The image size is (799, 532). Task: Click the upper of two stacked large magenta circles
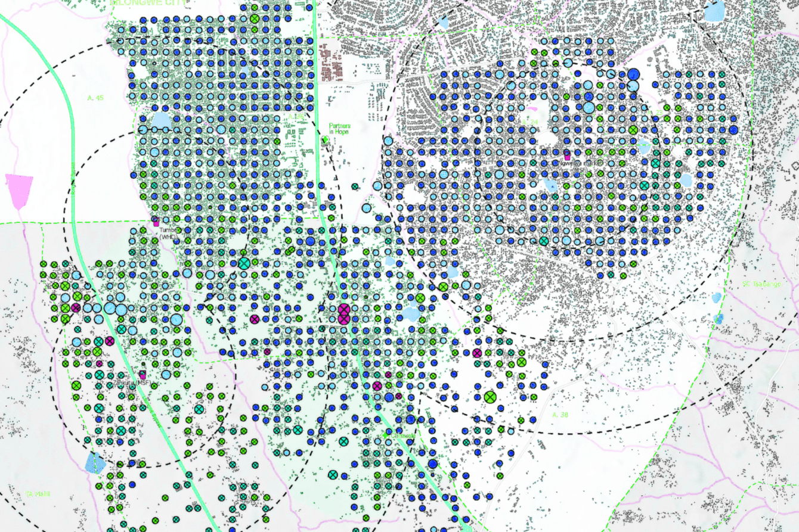(343, 309)
